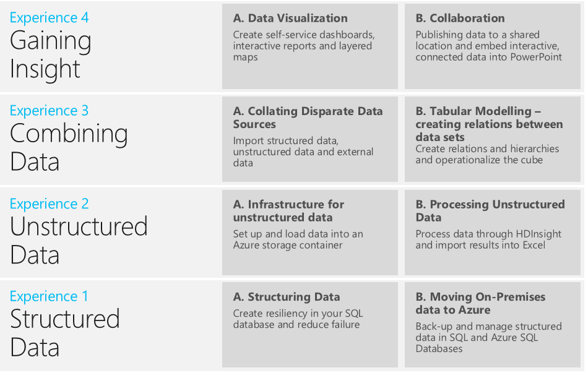The height and width of the screenshot is (373, 588).
Task: Select the Structured Data heading
Action: point(64,333)
